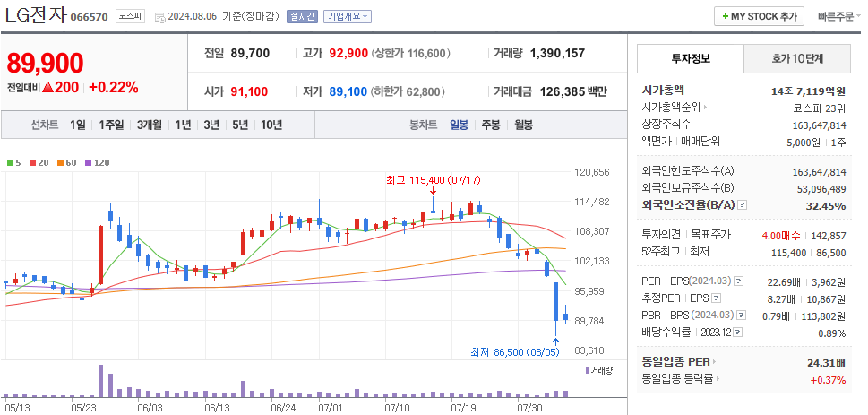Image resolution: width=868 pixels, height=415 pixels.
Task: Select the 10년 line chart period
Action: pyautogui.click(x=271, y=125)
